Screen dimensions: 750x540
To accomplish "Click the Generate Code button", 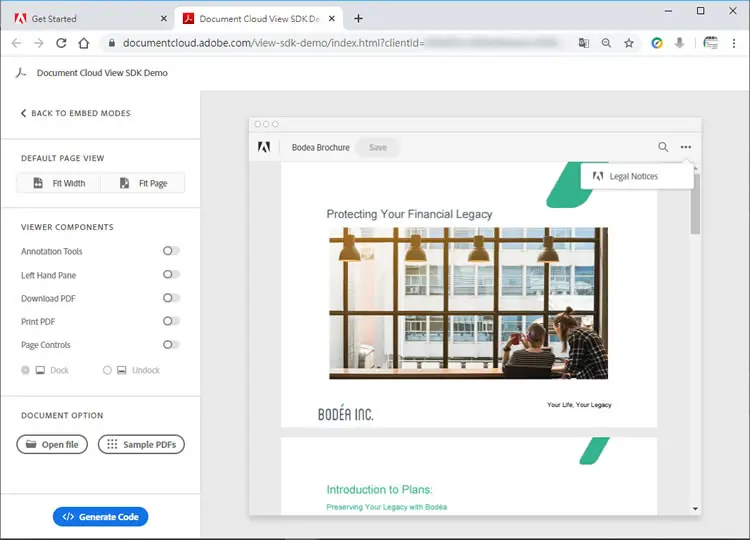I will click(x=100, y=517).
